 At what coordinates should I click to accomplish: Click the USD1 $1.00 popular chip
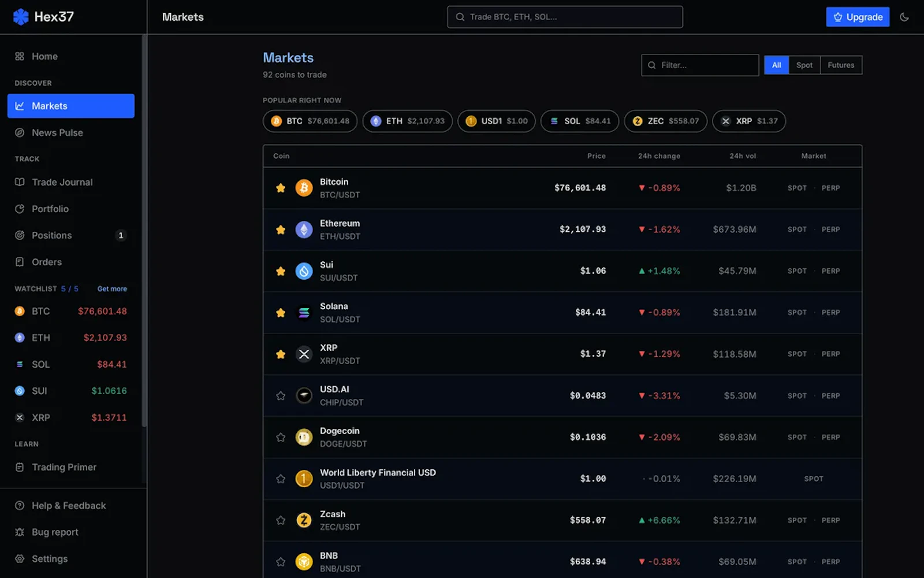point(497,121)
